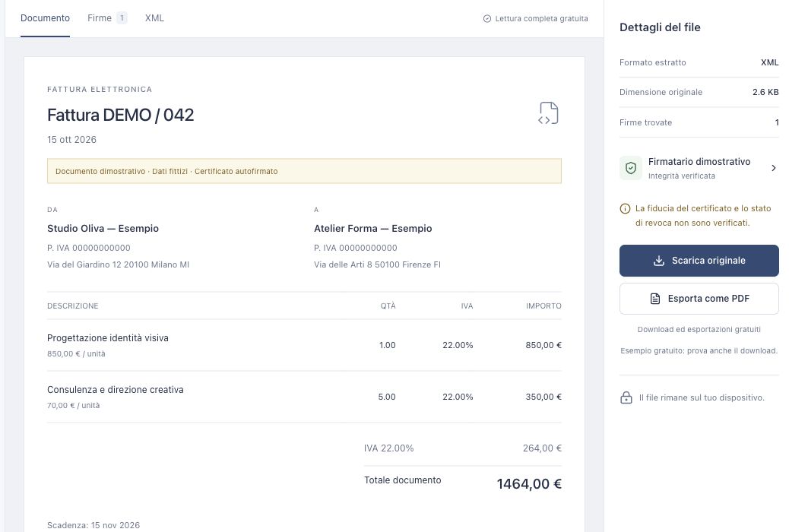Click the info icon beside certificate warning
Screen dimensions: 789x532
[625, 208]
